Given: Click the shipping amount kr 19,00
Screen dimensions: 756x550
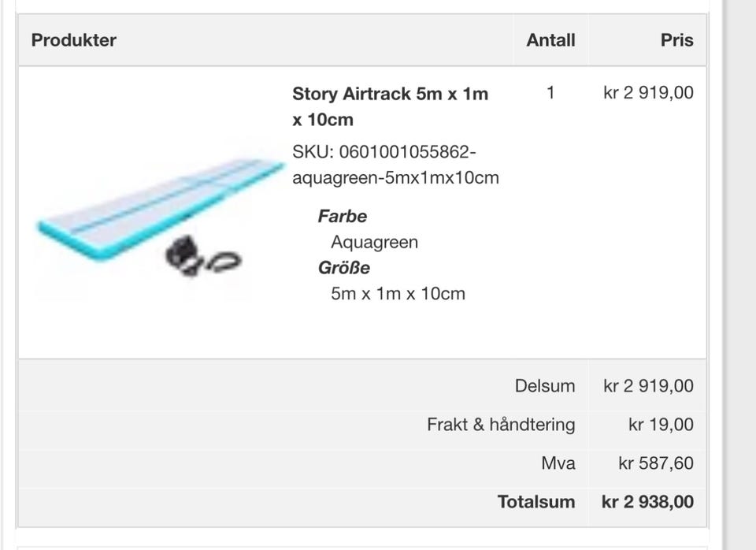Looking at the screenshot, I should pos(661,424).
